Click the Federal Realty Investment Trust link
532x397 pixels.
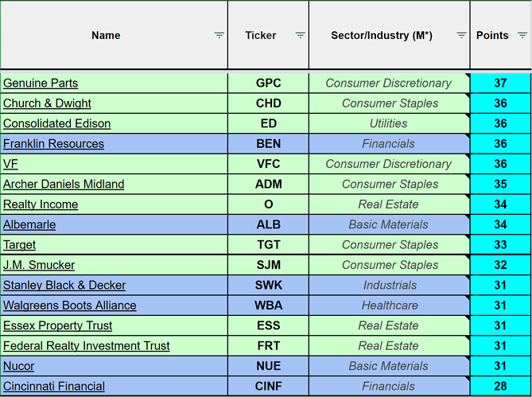pyautogui.click(x=86, y=346)
